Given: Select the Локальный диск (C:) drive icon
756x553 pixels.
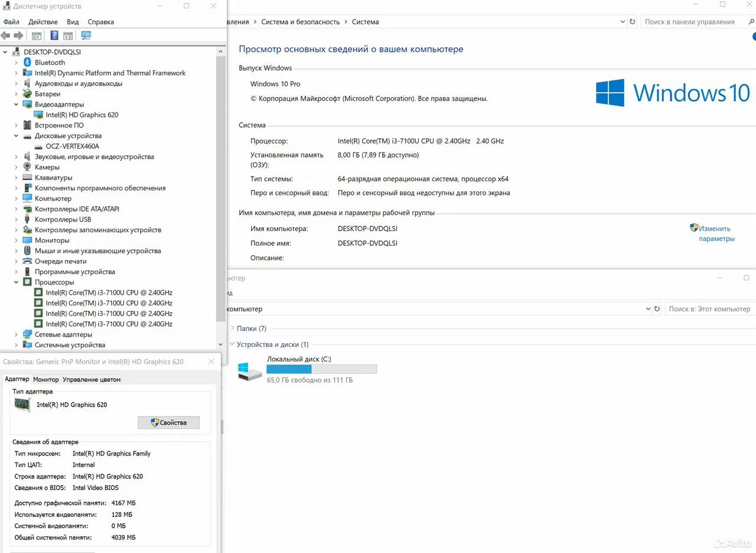Looking at the screenshot, I should tap(249, 371).
